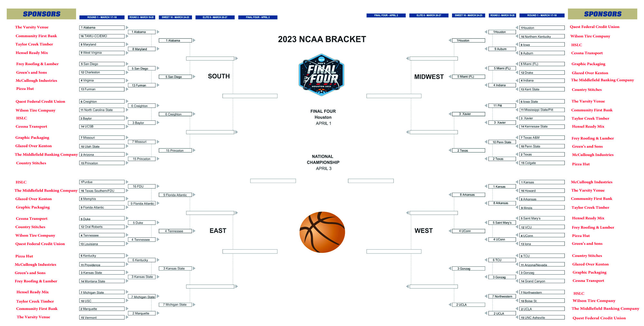
Task: Select the right-side Elite 8 March 26-27 header
Action: [x=429, y=15]
